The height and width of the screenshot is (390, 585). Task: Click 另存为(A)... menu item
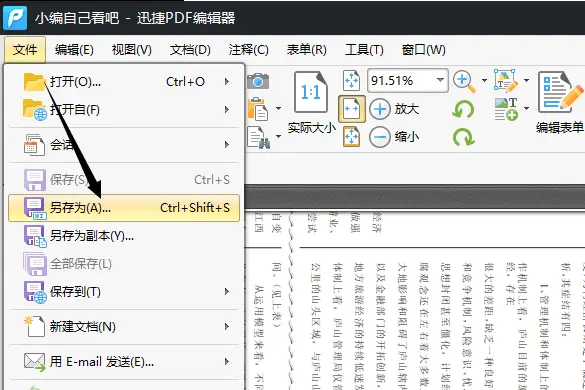124,208
